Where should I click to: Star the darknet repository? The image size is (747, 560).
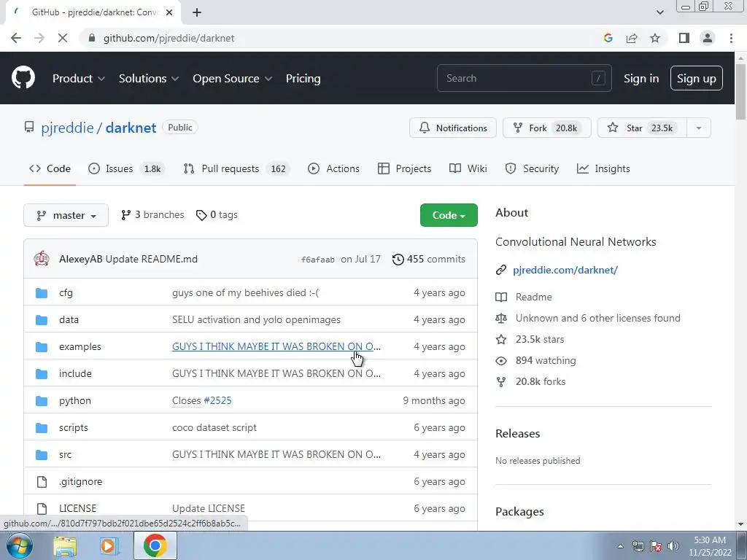point(642,128)
